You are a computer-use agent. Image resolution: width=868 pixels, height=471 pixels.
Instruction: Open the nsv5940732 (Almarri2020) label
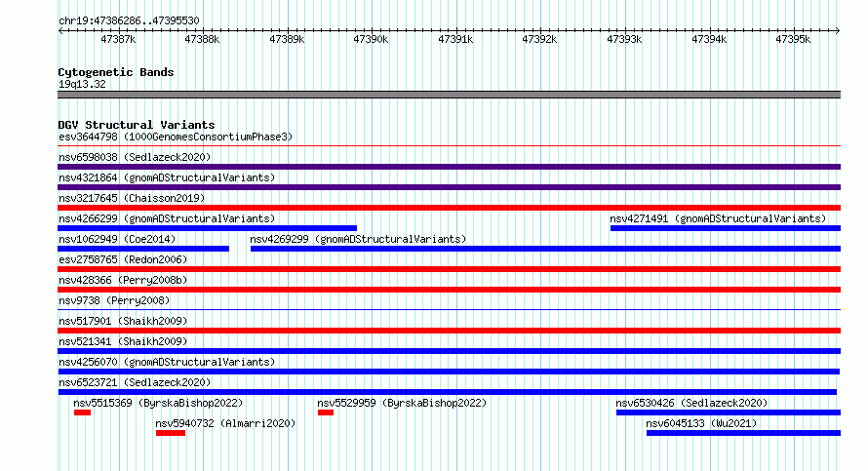(225, 423)
